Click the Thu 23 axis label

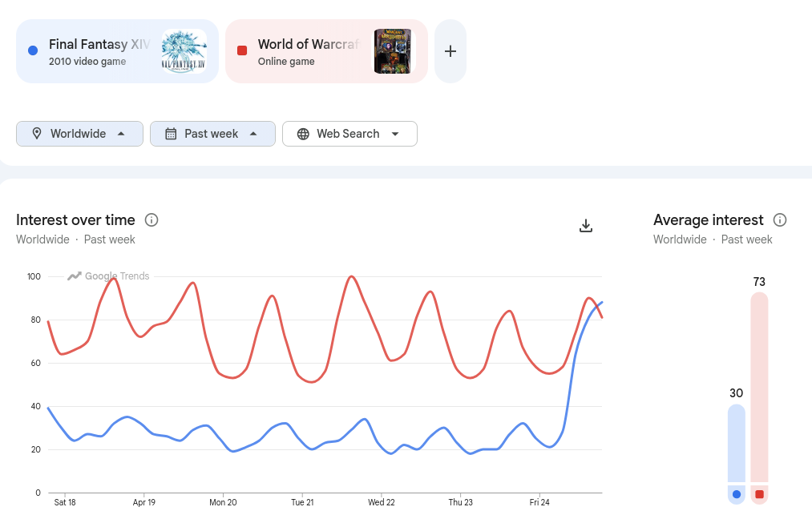tap(460, 502)
